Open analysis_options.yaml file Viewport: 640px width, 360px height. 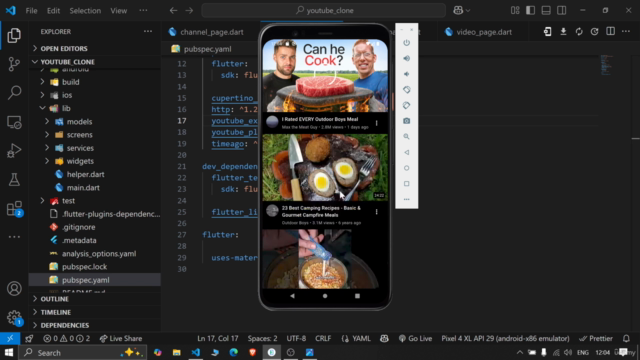pyautogui.click(x=99, y=253)
